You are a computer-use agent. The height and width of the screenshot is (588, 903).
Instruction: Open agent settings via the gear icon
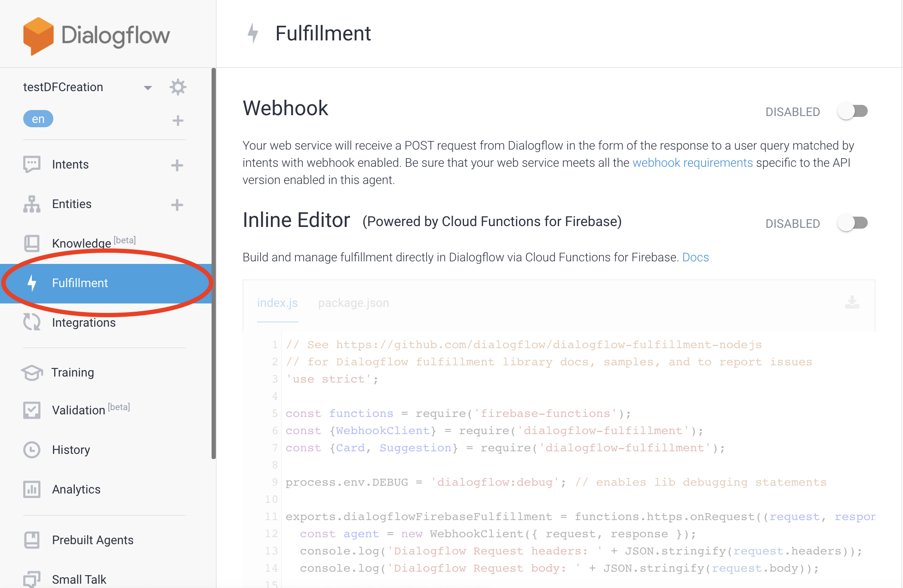[x=178, y=87]
